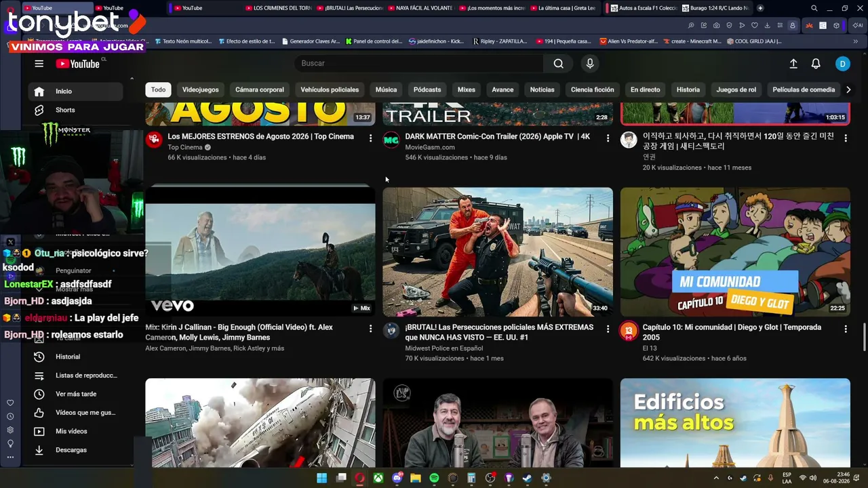The width and height of the screenshot is (868, 488).
Task: Open Midwest Police en Español channel link
Action: [x=444, y=348]
